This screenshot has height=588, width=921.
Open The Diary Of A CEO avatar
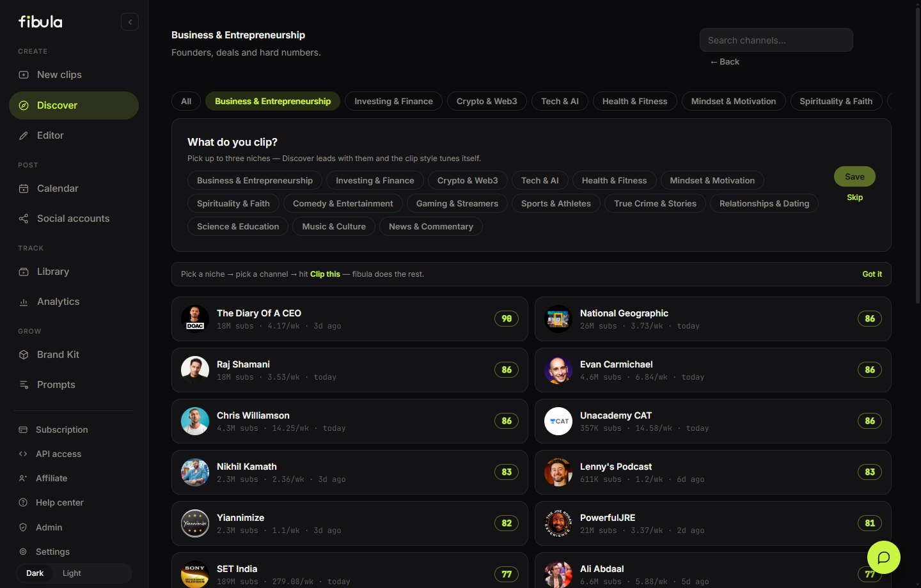pyautogui.click(x=195, y=319)
